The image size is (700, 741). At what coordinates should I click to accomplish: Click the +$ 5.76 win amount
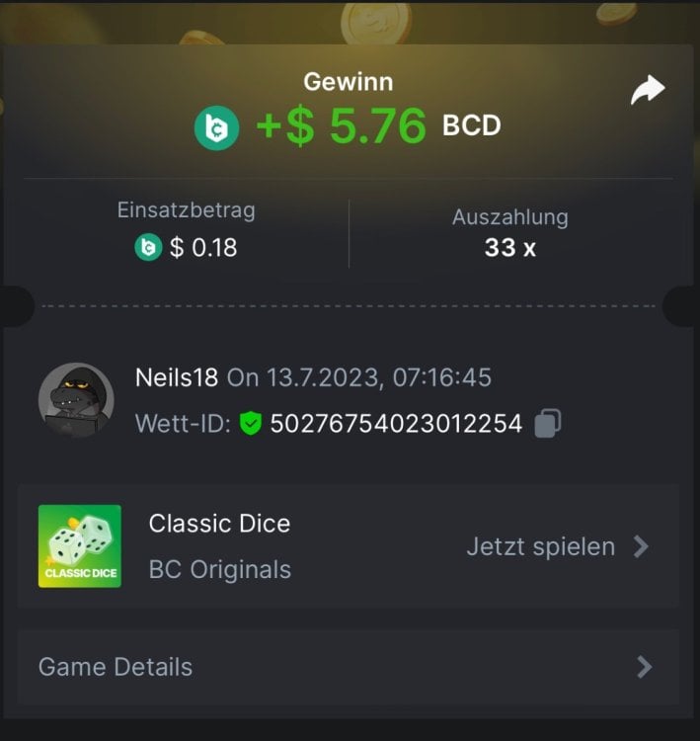[341, 125]
